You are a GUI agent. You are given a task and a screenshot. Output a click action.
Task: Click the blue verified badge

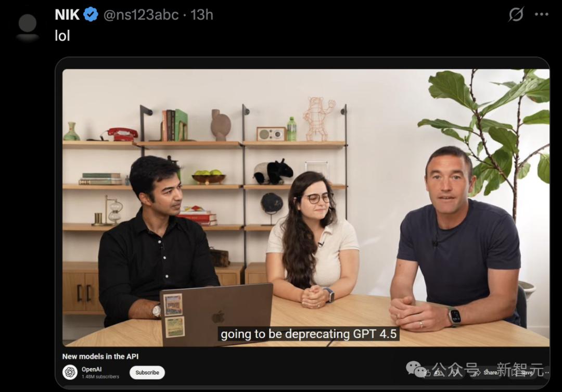click(91, 15)
